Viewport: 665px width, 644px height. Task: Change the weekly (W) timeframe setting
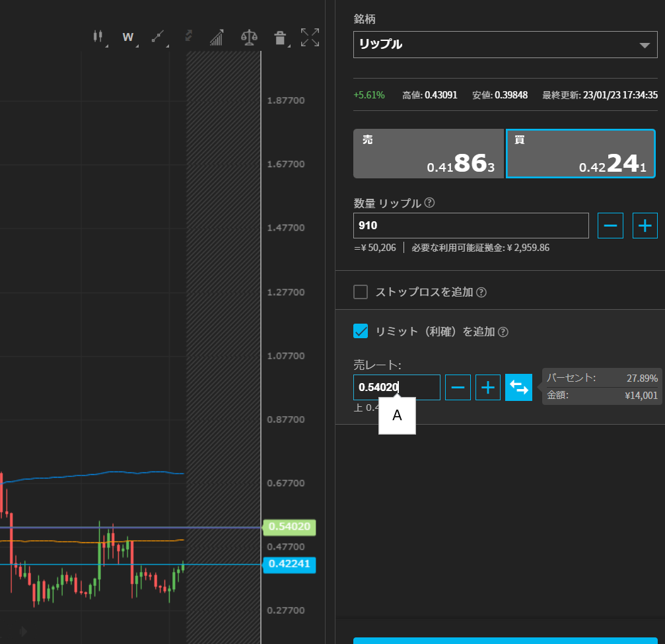click(x=128, y=37)
